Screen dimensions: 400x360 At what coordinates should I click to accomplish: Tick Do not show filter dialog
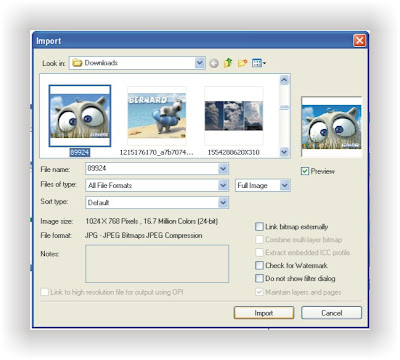259,278
